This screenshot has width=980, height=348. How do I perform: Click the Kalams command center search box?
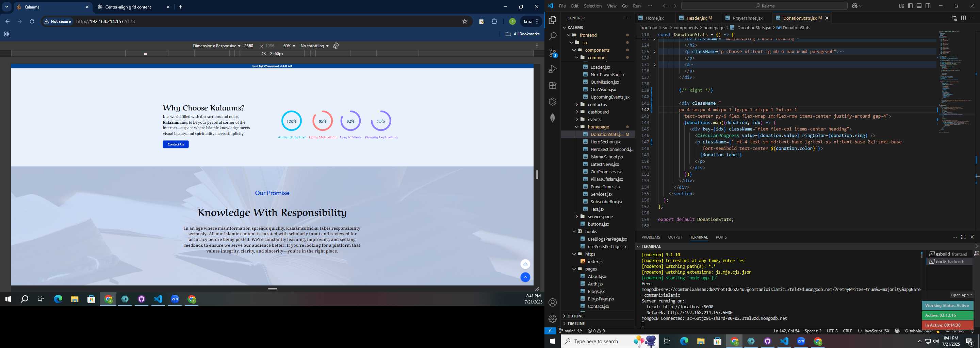pyautogui.click(x=764, y=6)
